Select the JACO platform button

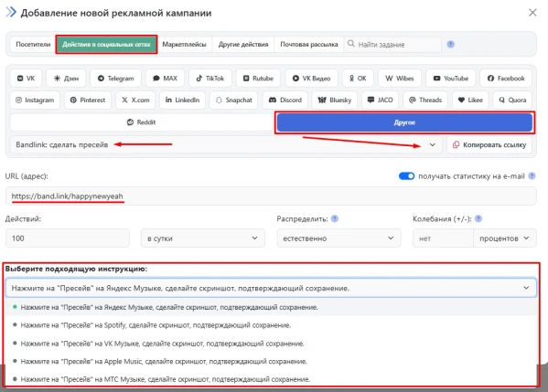tap(381, 100)
